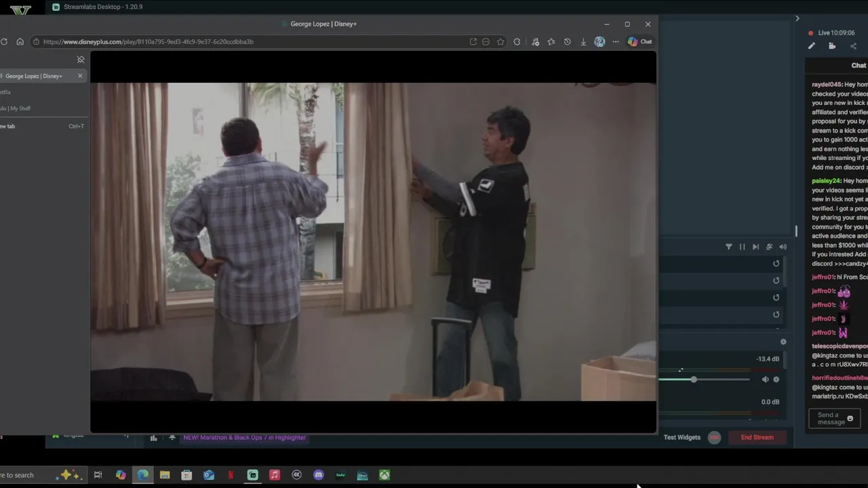This screenshot has height=488, width=868.
Task: Click the speaker volume icon in the alerts toolbar
Action: coord(783,247)
